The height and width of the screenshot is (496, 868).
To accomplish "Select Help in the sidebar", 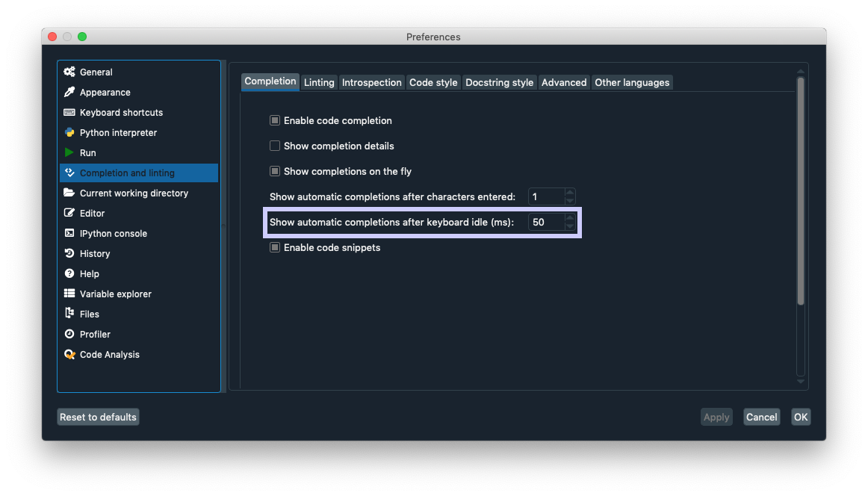I will 139,273.
